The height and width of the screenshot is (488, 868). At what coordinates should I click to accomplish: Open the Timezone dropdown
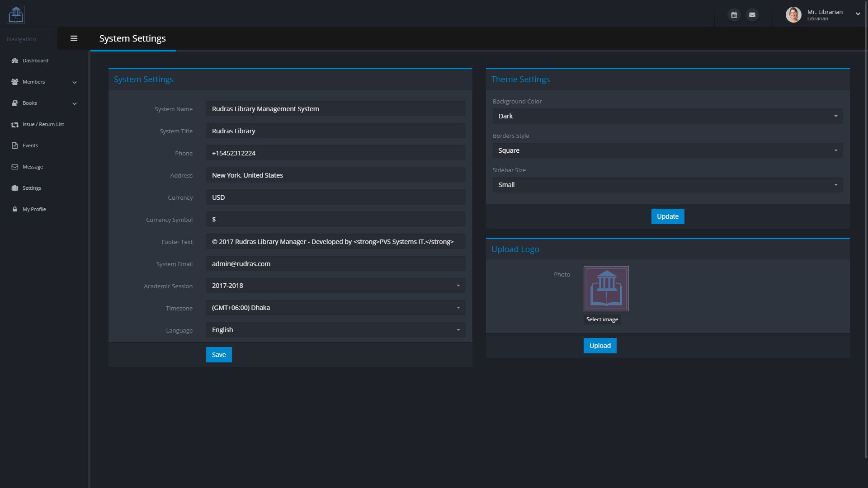click(x=335, y=308)
